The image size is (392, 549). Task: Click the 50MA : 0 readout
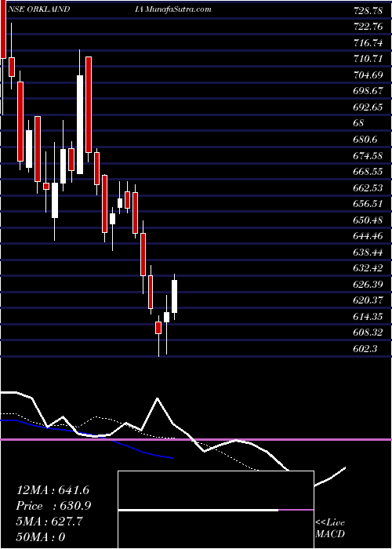pyautogui.click(x=42, y=537)
